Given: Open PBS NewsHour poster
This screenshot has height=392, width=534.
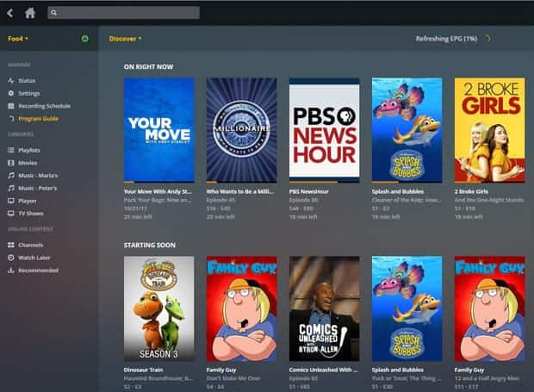Looking at the screenshot, I should click(324, 130).
